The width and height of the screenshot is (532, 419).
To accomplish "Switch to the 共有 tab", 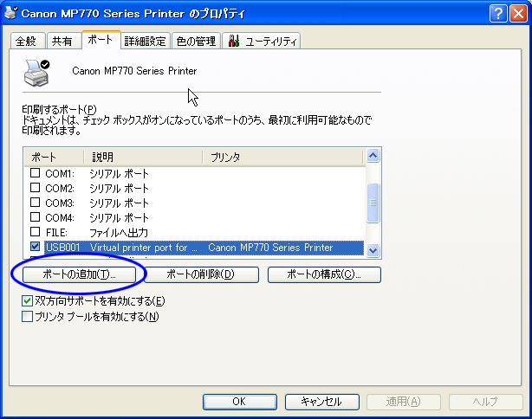I will point(63,41).
